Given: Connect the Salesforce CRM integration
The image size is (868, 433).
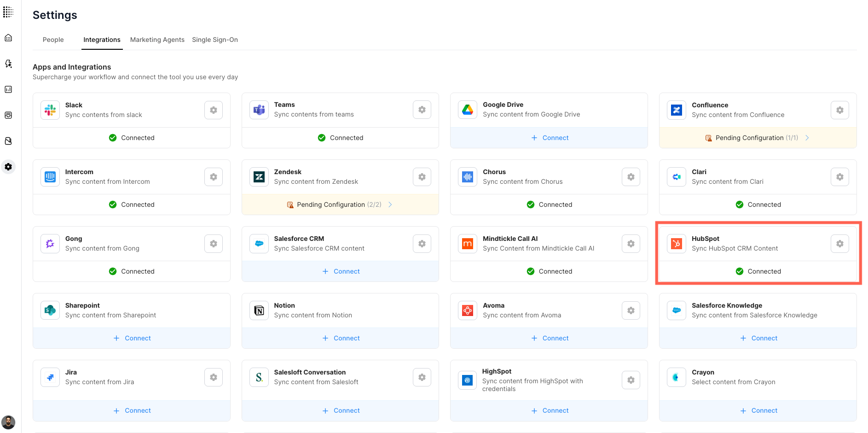Looking at the screenshot, I should (341, 271).
